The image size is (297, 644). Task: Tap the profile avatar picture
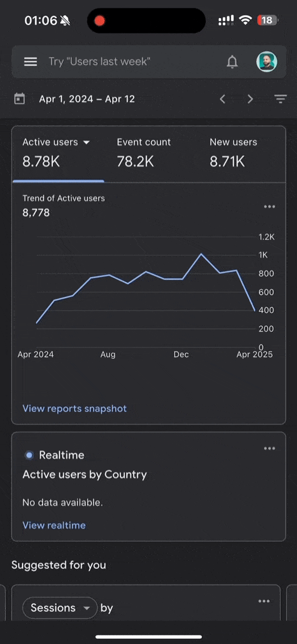click(x=266, y=62)
